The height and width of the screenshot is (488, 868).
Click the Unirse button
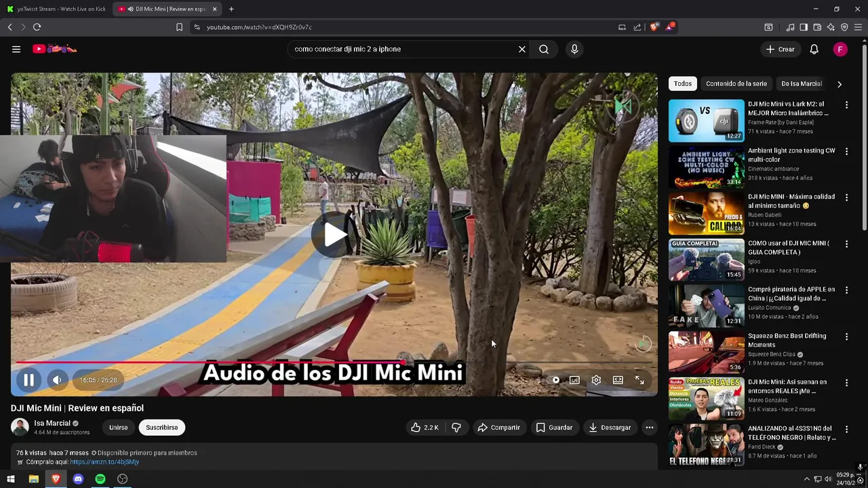(x=119, y=428)
